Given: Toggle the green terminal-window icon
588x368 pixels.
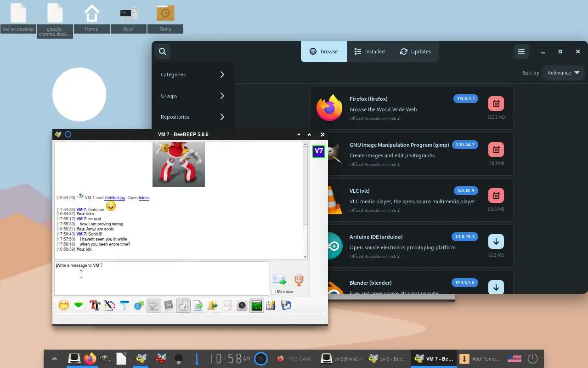Looking at the screenshot, I should pos(256,305).
